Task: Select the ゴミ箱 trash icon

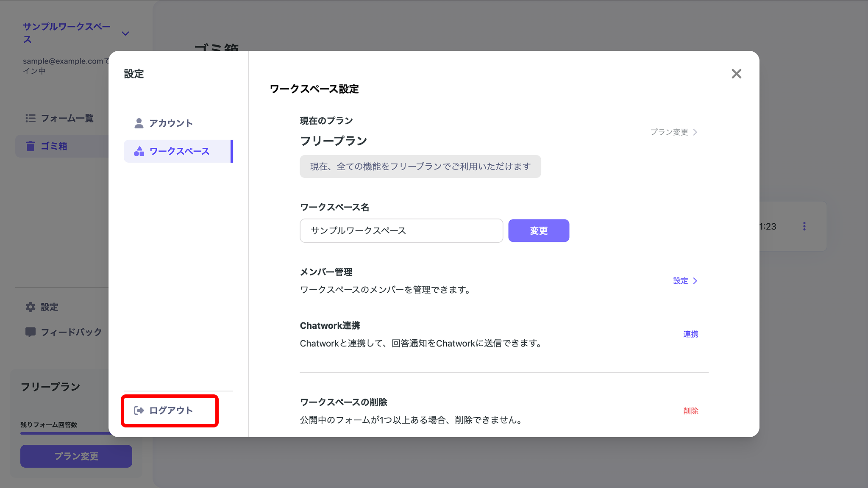Action: (30, 146)
